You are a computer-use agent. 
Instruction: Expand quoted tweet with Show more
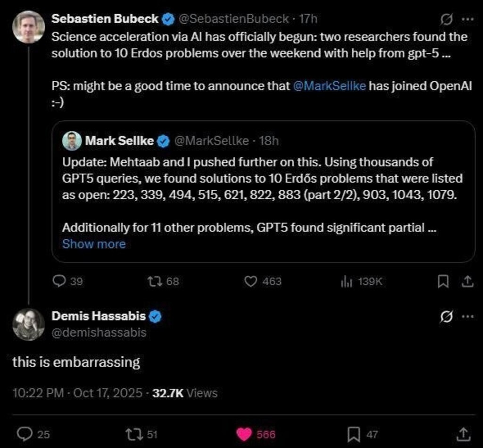coord(94,244)
